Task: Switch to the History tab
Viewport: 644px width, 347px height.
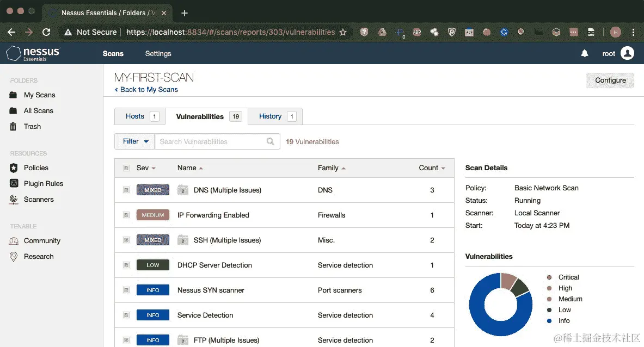Action: pos(275,116)
